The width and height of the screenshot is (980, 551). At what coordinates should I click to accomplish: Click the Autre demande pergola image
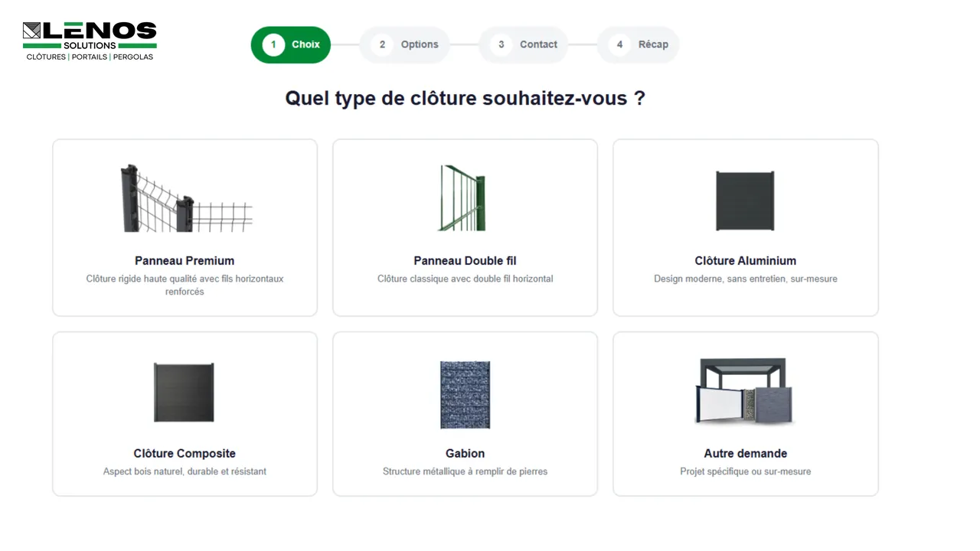coord(745,391)
